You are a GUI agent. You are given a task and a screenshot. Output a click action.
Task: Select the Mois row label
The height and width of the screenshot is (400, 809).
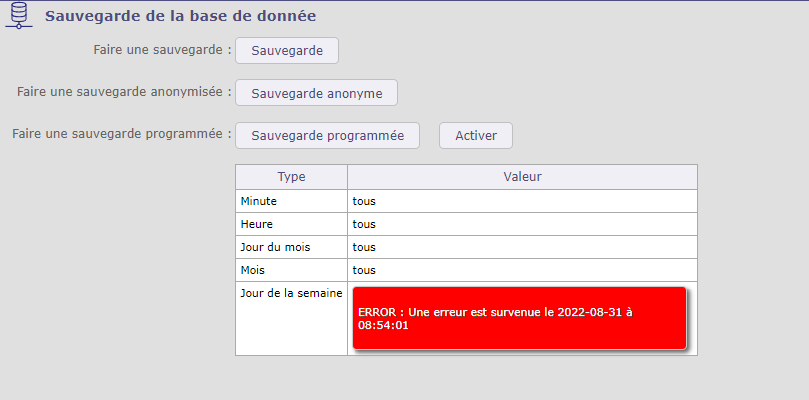(254, 270)
